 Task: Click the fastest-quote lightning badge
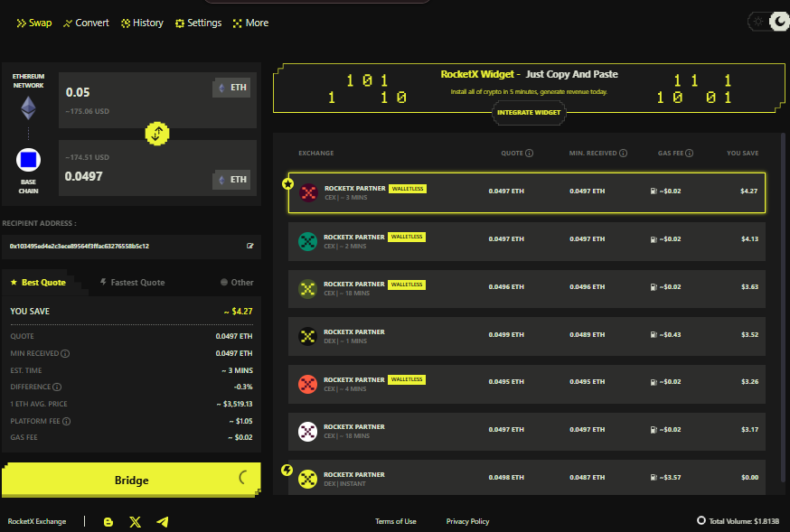[x=287, y=470]
